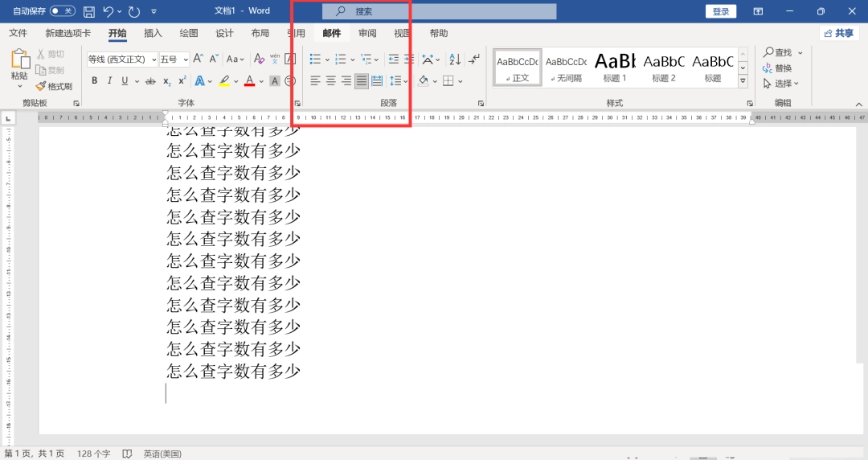Click the 替换 replace button

click(777, 68)
